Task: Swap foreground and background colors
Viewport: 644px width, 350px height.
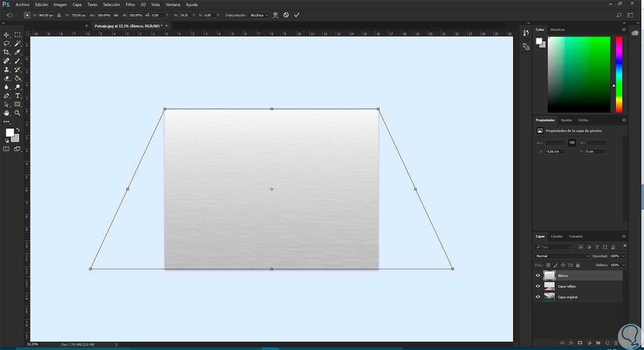Action: click(18, 130)
